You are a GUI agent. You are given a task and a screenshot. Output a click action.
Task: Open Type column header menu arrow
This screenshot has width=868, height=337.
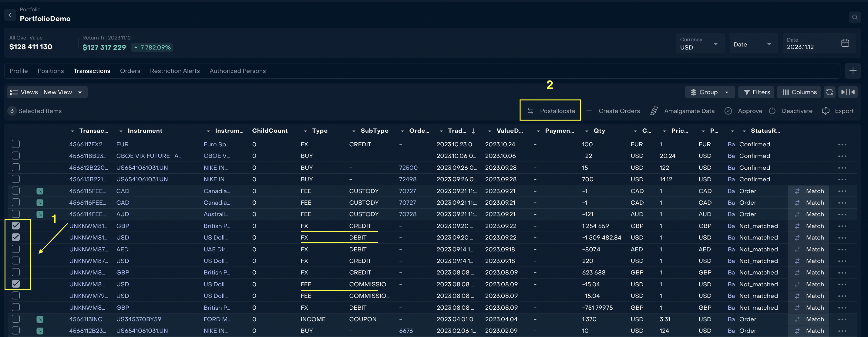coord(305,131)
